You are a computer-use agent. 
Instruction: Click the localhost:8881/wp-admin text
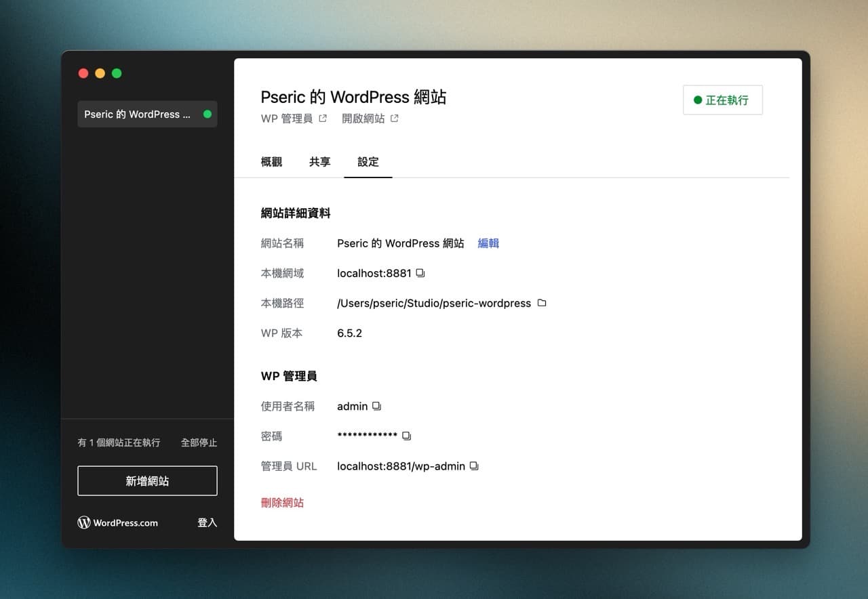pyautogui.click(x=401, y=466)
